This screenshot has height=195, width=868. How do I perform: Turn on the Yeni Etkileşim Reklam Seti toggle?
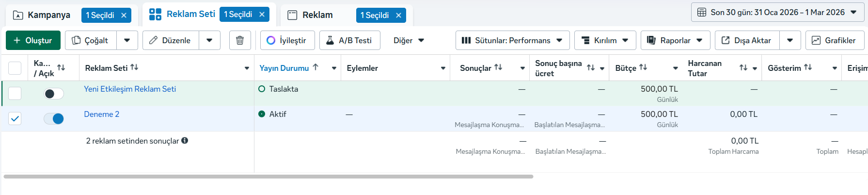pos(53,94)
